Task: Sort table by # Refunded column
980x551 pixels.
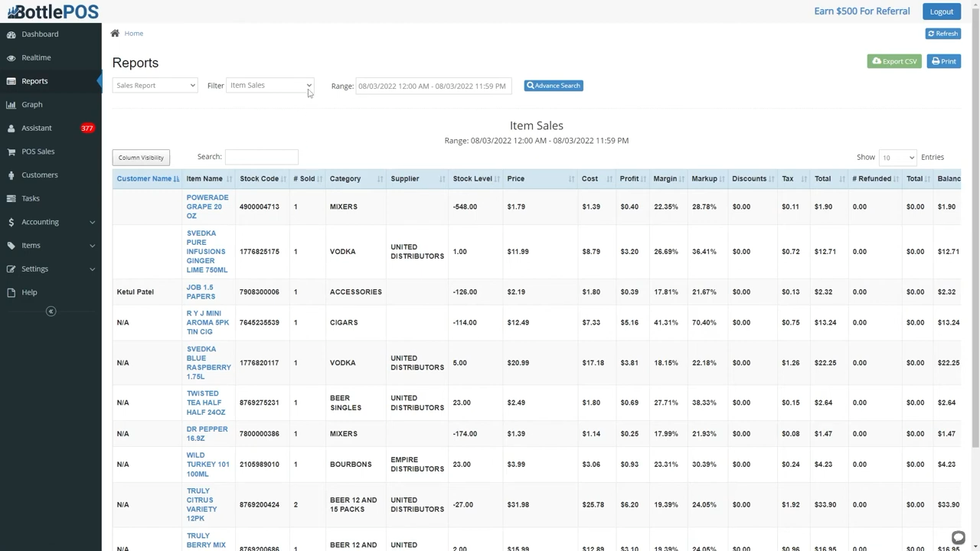Action: [876, 179]
